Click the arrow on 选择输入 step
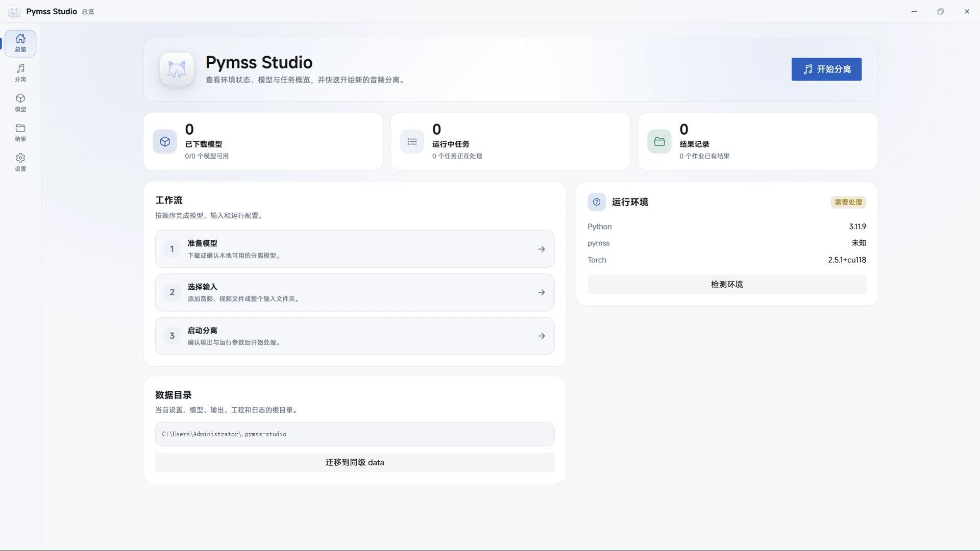 tap(542, 292)
